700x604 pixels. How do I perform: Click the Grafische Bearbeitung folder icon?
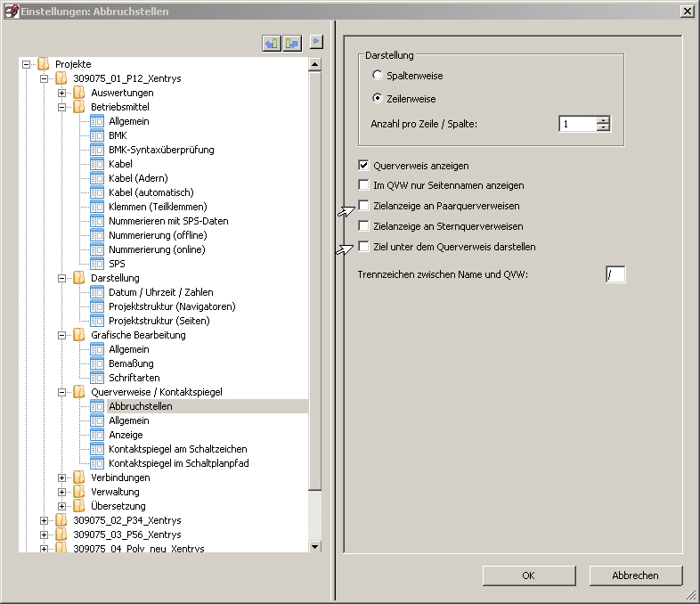[79, 335]
